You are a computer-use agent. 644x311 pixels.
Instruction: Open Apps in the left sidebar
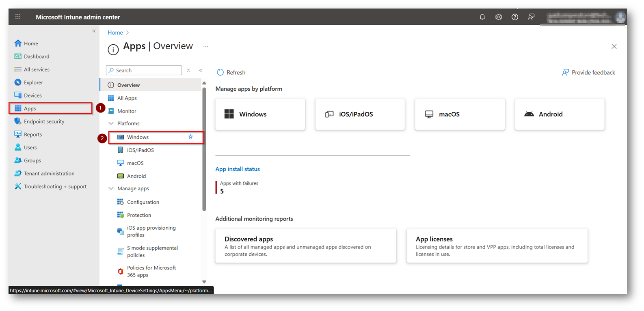pyautogui.click(x=51, y=108)
